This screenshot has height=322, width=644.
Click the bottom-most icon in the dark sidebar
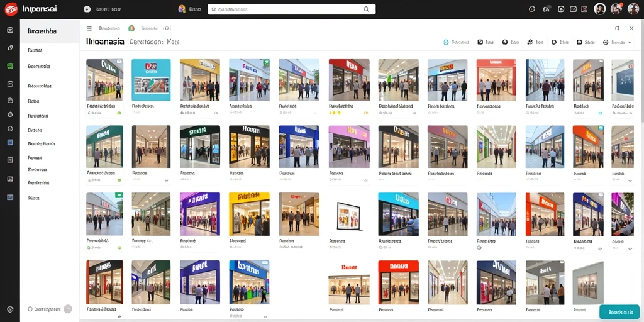pyautogui.click(x=10, y=309)
